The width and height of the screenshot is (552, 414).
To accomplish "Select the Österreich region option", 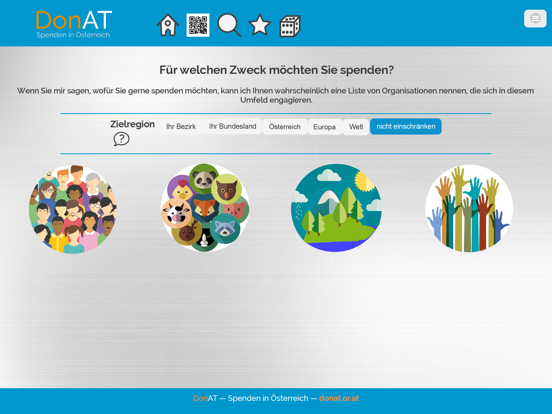I will click(284, 126).
